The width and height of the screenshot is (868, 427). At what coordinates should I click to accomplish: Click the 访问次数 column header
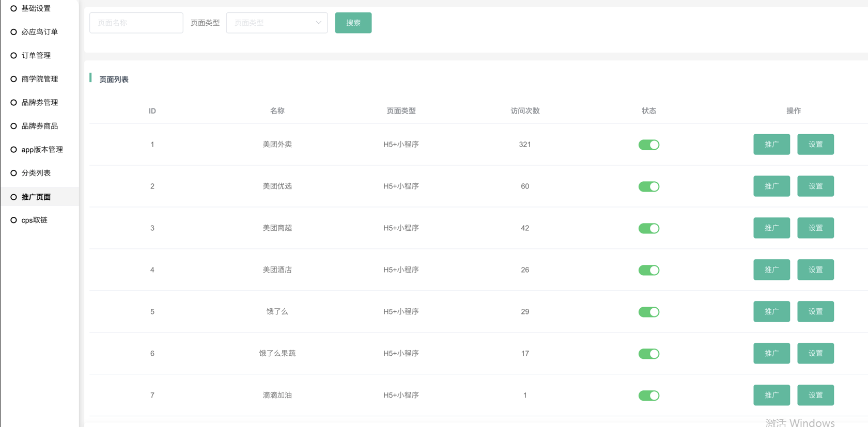[x=525, y=110]
